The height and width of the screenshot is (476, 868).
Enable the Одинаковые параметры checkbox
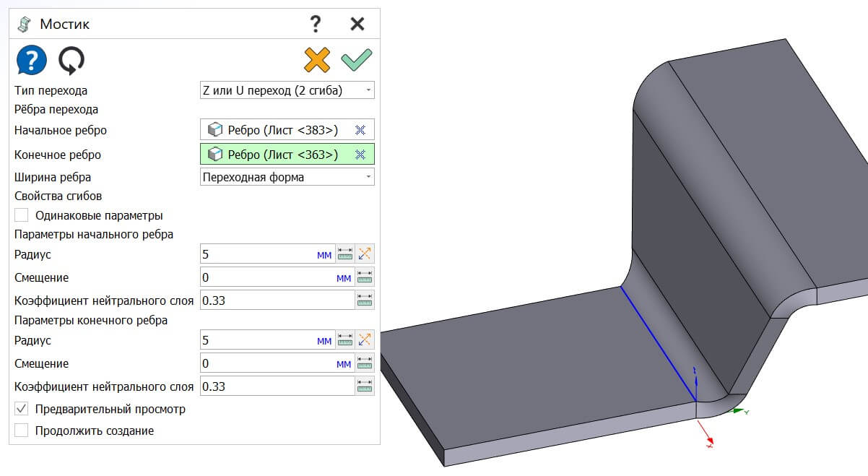(x=22, y=215)
